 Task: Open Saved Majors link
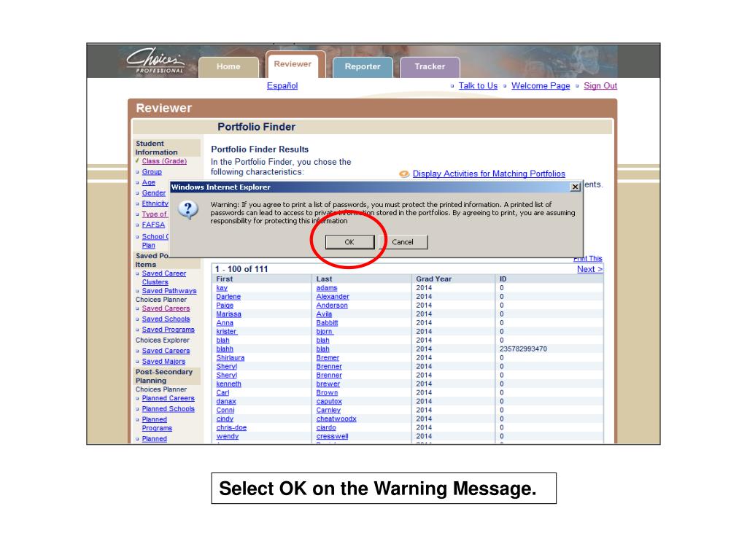[163, 362]
